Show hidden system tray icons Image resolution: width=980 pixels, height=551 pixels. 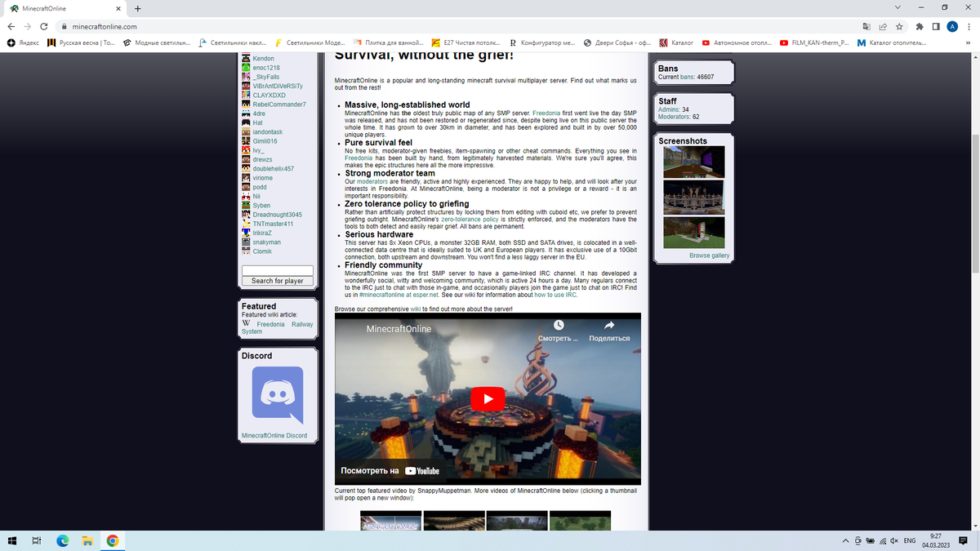pos(846,540)
